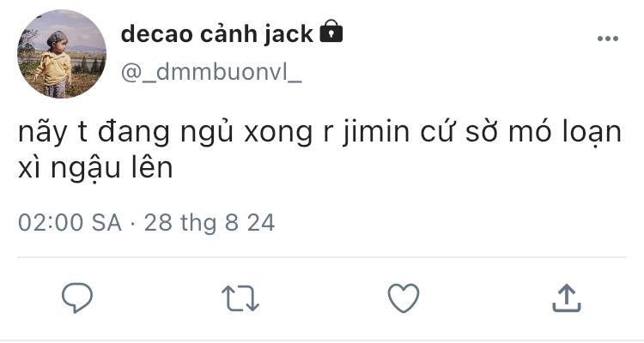Click the tweet line starting nãy t đang ngủ
The height and width of the screenshot is (343, 644).
(x=319, y=133)
